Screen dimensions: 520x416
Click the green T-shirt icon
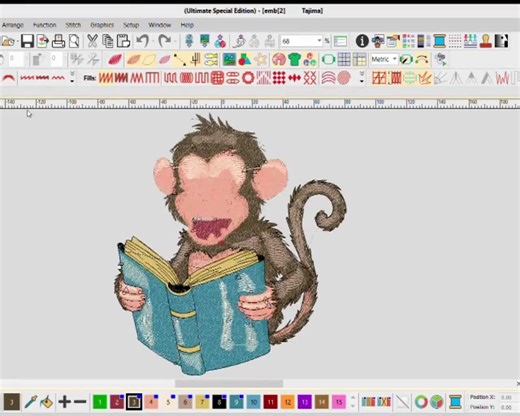(294, 60)
